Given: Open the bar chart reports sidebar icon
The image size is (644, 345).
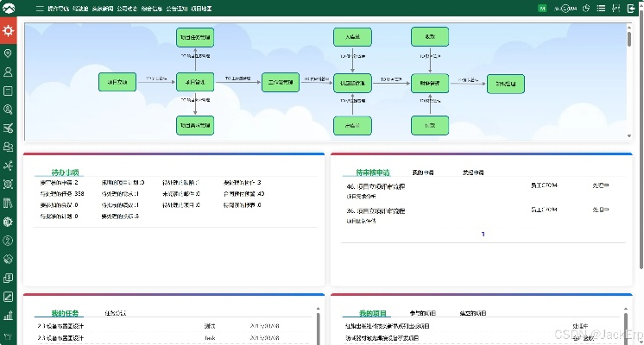Looking at the screenshot, I should pos(8,316).
